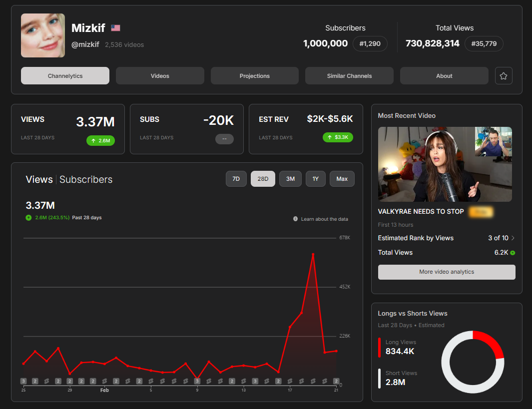This screenshot has width=532, height=409.
Task: Click the $2K-$5.6K estimated revenue value
Action: pyautogui.click(x=330, y=119)
